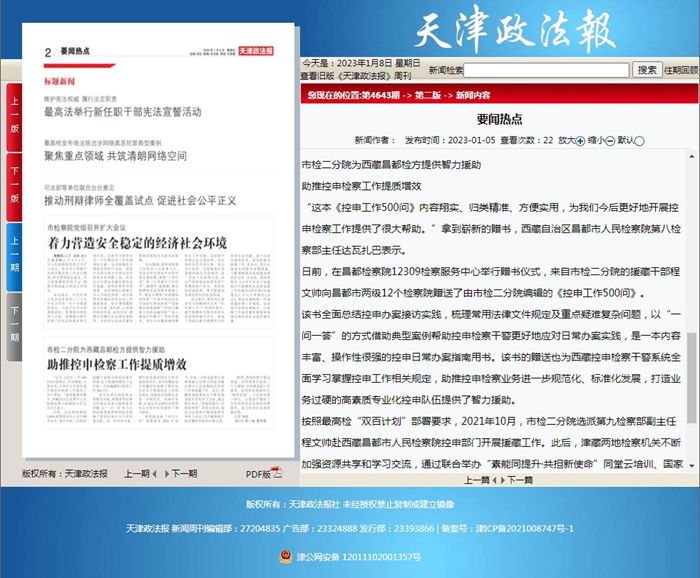Open previous issue via blue 上一期 side tab
The width and height of the screenshot is (700, 578).
click(14, 257)
